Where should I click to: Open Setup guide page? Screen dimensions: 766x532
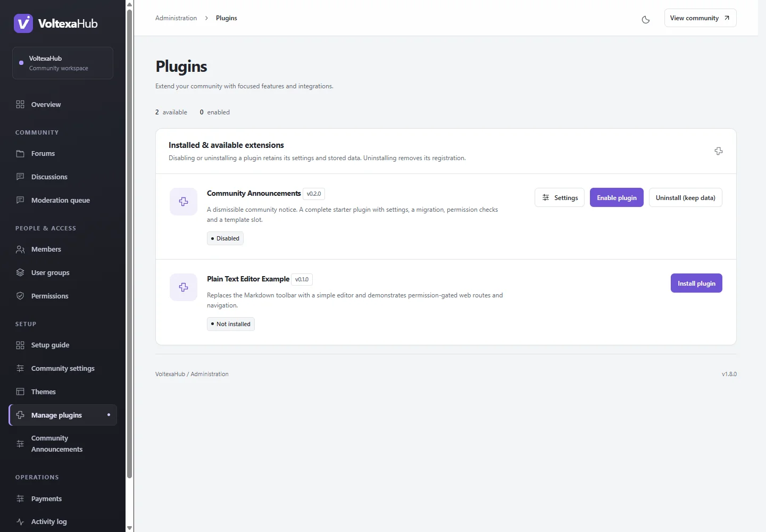[x=63, y=345]
